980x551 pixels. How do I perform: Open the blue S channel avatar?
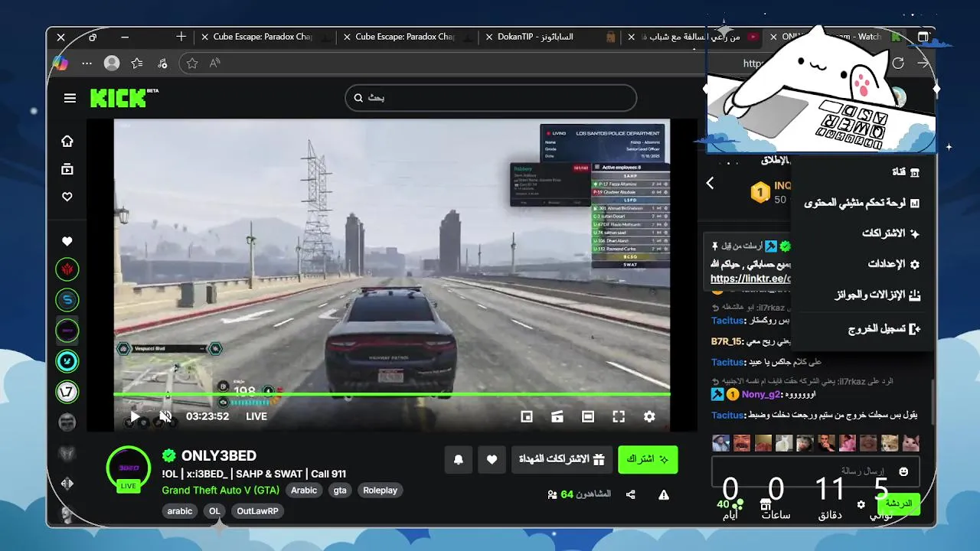tap(67, 300)
